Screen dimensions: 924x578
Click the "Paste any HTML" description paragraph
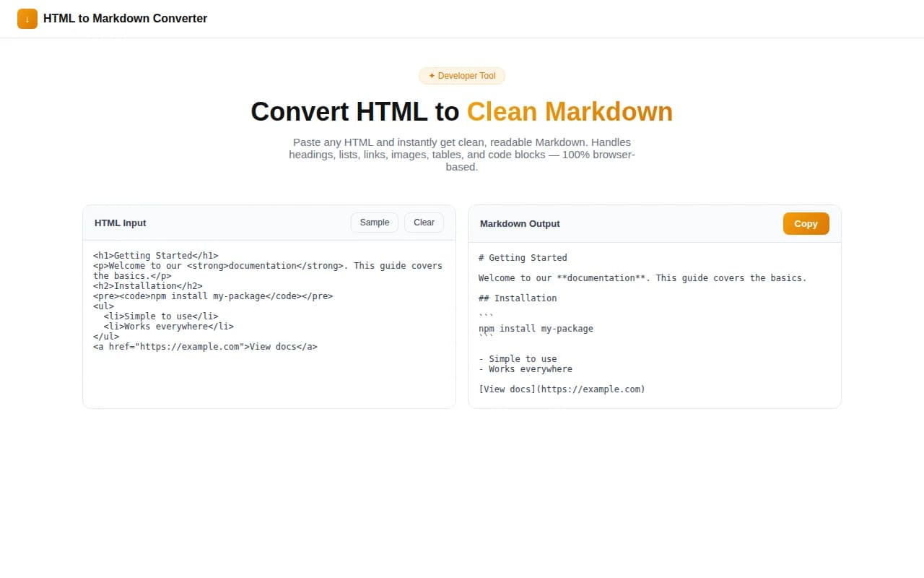[x=462, y=155]
